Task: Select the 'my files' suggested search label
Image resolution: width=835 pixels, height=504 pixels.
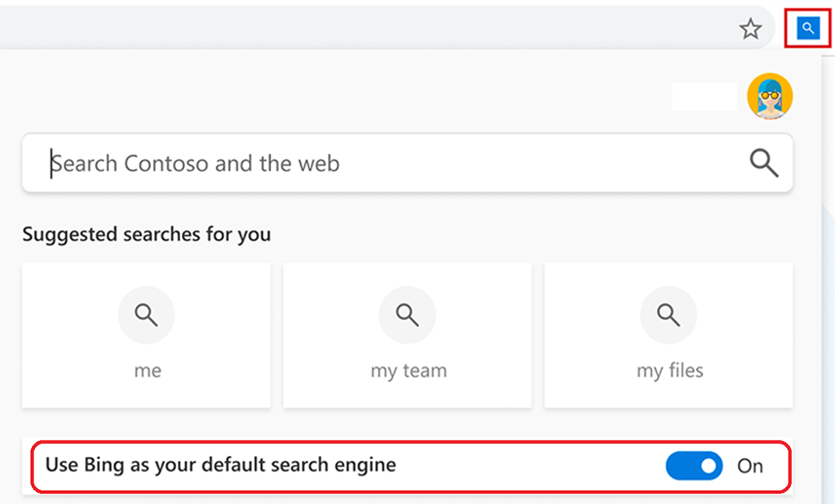Action: click(669, 370)
